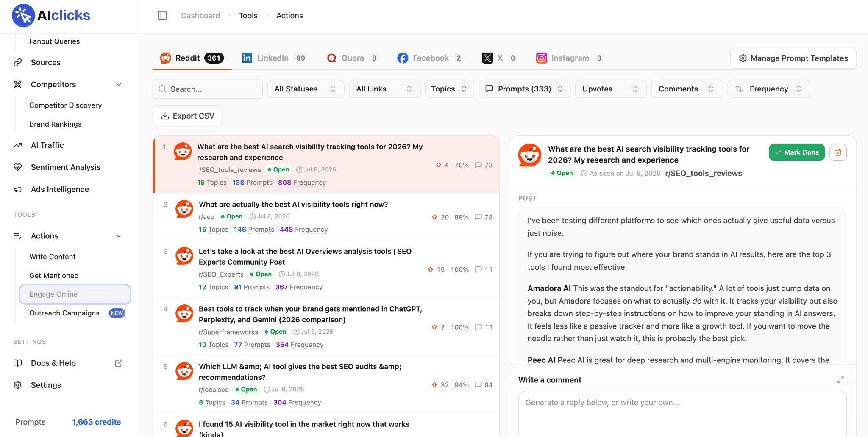868x437 pixels.
Task: Toggle the sidebar panel icon
Action: (x=162, y=16)
